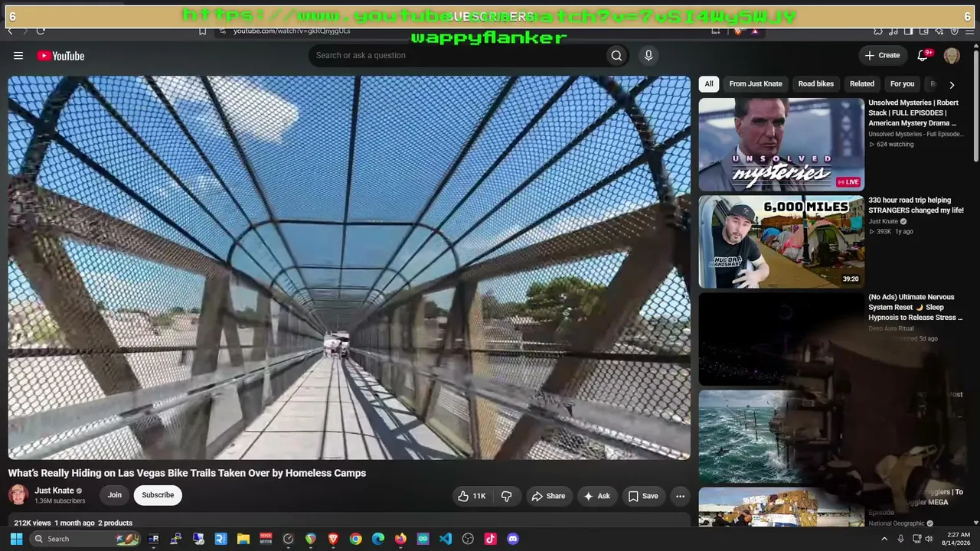Open the stormy ocean video thumbnail
The width and height of the screenshot is (980, 551).
pos(781,436)
